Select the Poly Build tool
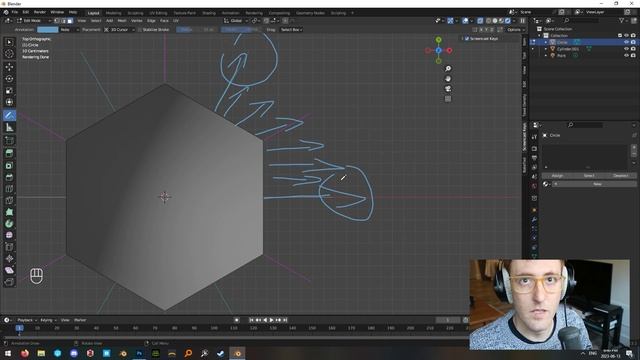This screenshot has height=360, width=640. coord(9,212)
